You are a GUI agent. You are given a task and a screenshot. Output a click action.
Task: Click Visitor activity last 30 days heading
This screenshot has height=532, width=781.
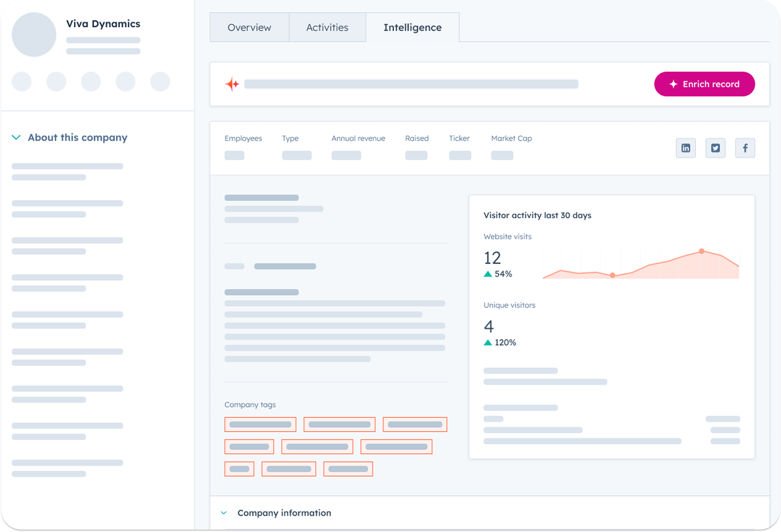click(x=537, y=215)
